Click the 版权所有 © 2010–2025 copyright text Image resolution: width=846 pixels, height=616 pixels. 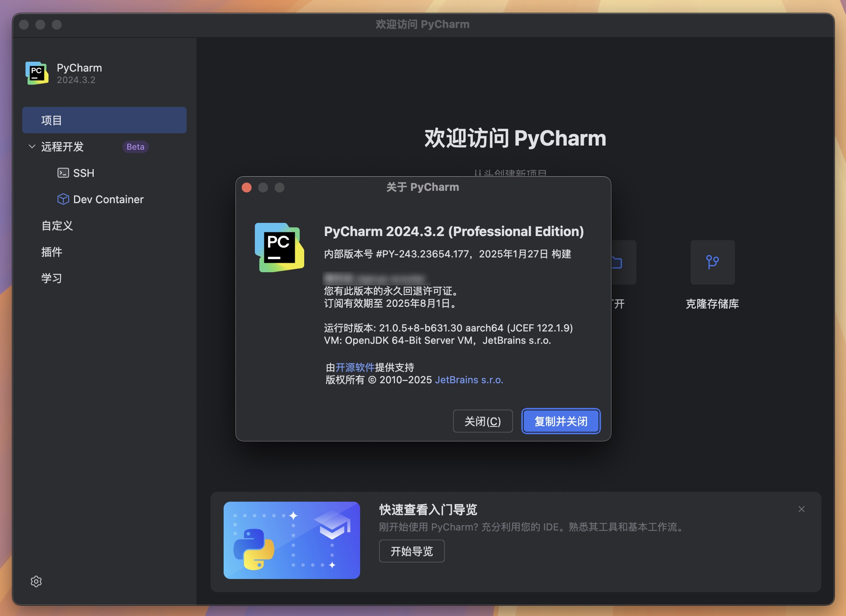coord(379,380)
